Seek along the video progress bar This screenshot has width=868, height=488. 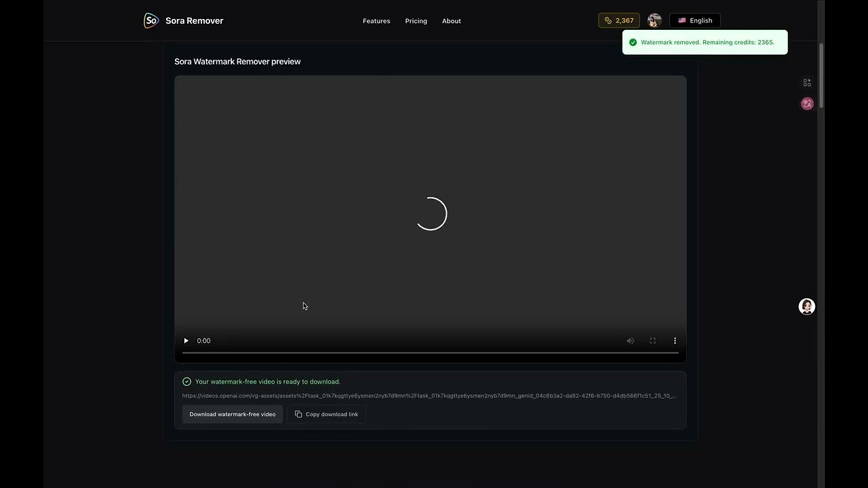431,352
